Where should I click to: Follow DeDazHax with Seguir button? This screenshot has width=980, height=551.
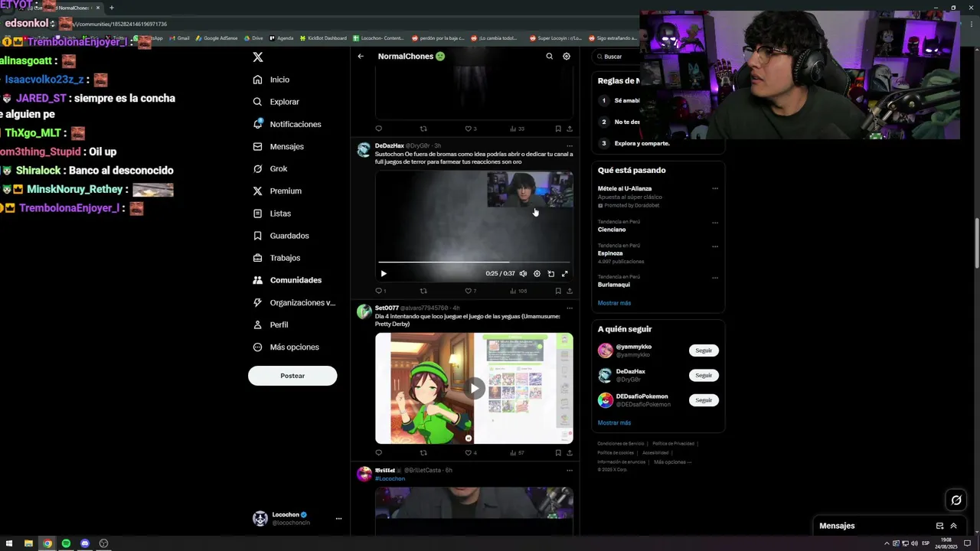704,375
